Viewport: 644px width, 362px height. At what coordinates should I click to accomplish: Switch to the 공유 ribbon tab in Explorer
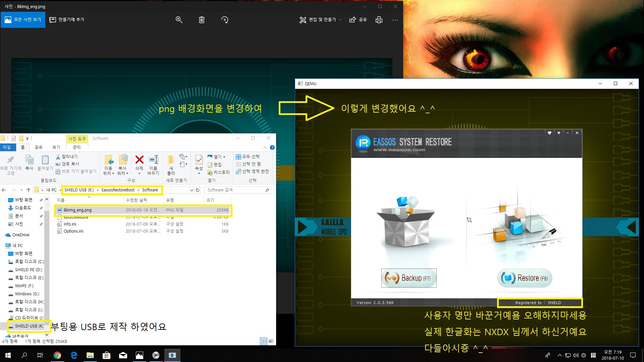pos(39,147)
